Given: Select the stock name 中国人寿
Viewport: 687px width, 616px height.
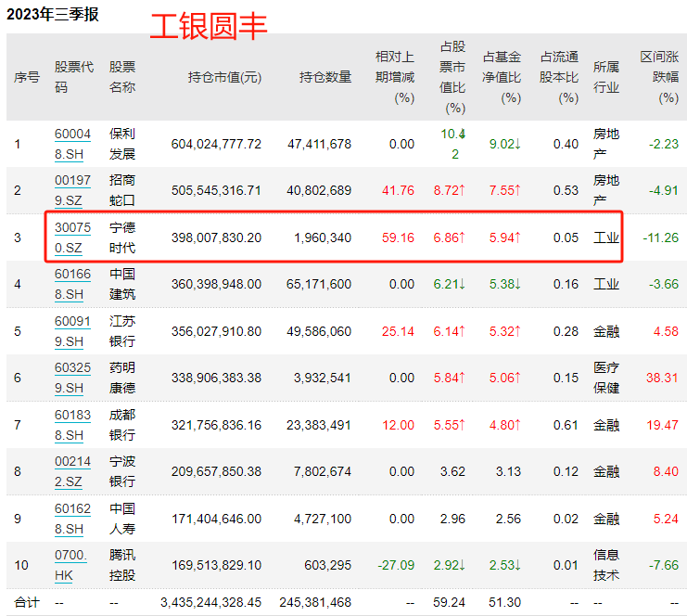Looking at the screenshot, I should (x=122, y=520).
